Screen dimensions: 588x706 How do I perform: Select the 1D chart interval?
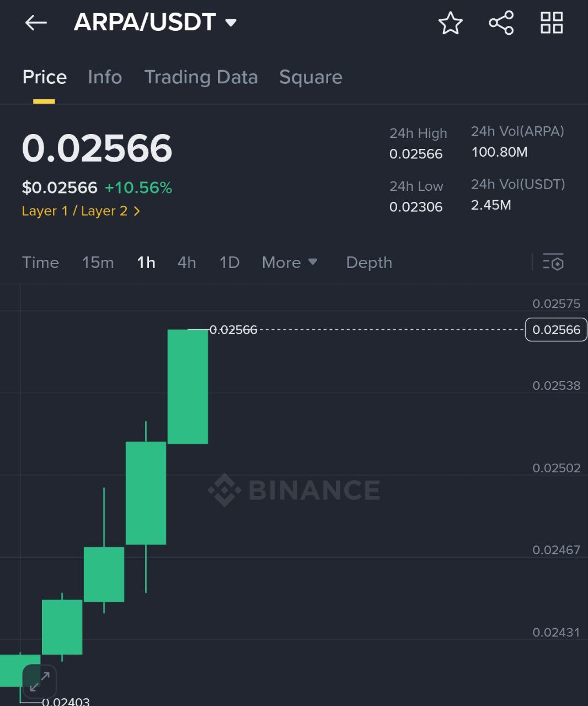click(x=229, y=263)
